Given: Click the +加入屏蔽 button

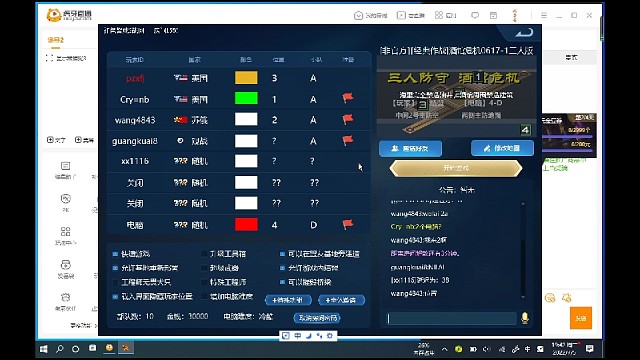Looking at the screenshot, I should pyautogui.click(x=341, y=300).
